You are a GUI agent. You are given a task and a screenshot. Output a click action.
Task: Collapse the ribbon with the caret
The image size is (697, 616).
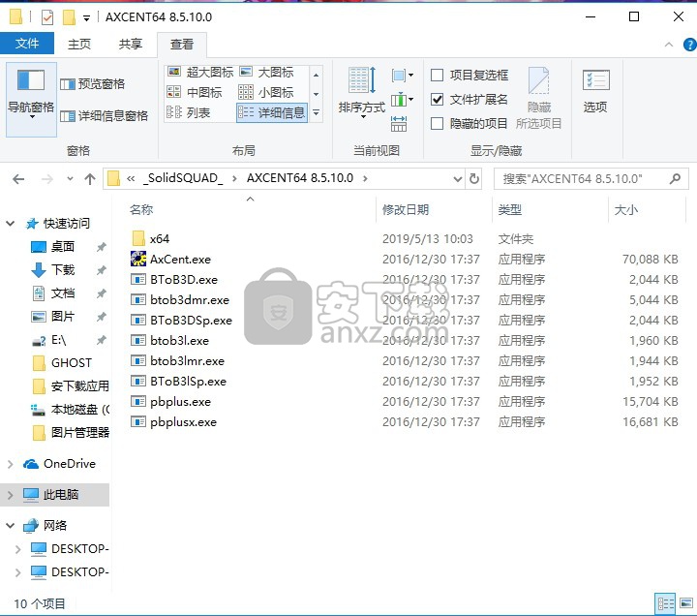click(669, 45)
